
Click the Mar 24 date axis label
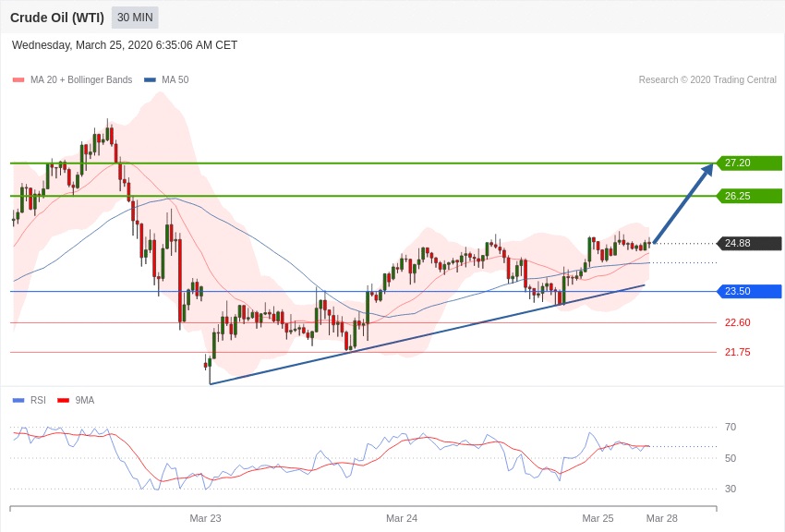(402, 518)
